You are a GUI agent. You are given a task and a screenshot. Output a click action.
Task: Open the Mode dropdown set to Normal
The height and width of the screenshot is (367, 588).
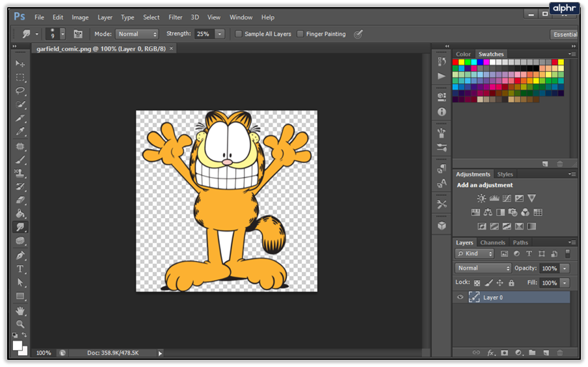point(136,34)
